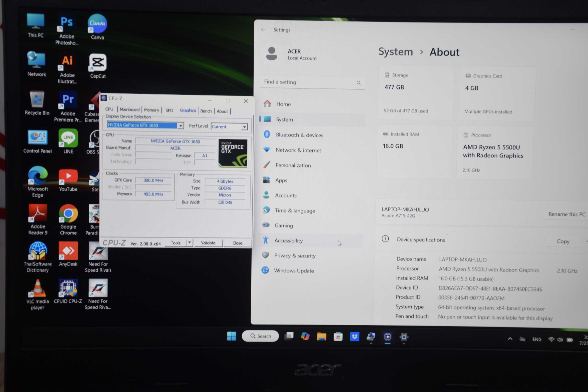The height and width of the screenshot is (392, 588).
Task: Open Personalization in Settings sidebar
Action: click(x=311, y=165)
